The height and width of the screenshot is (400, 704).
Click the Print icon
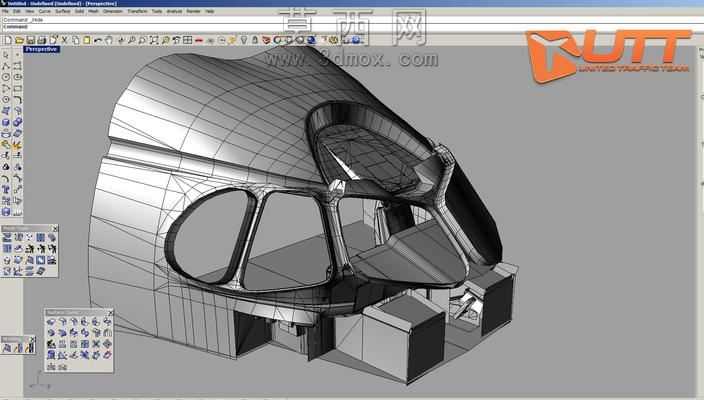coord(41,40)
